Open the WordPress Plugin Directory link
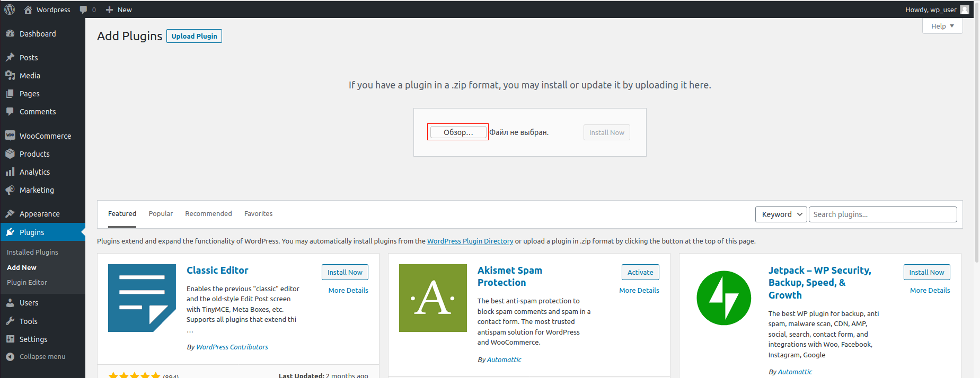980x378 pixels. pos(470,241)
